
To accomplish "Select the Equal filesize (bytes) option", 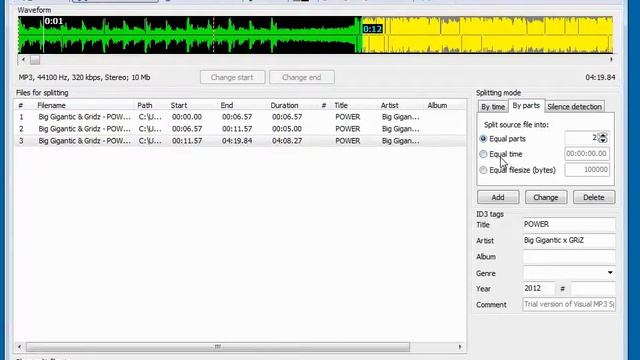I will 483,170.
